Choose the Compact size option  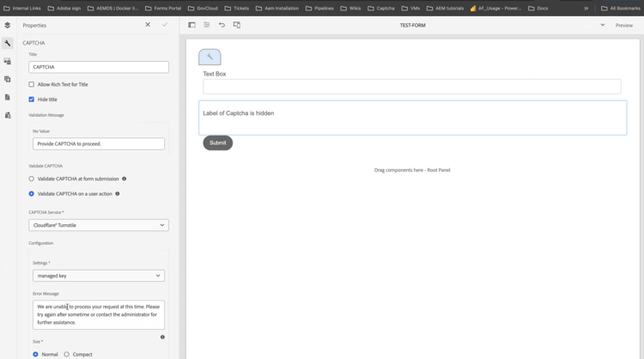click(66, 354)
